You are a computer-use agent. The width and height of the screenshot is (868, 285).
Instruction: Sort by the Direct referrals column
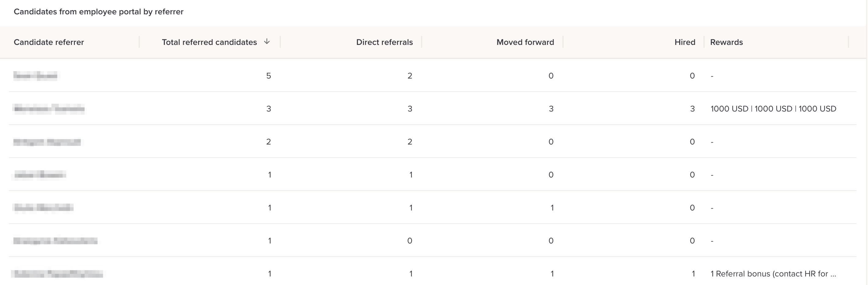pos(384,42)
